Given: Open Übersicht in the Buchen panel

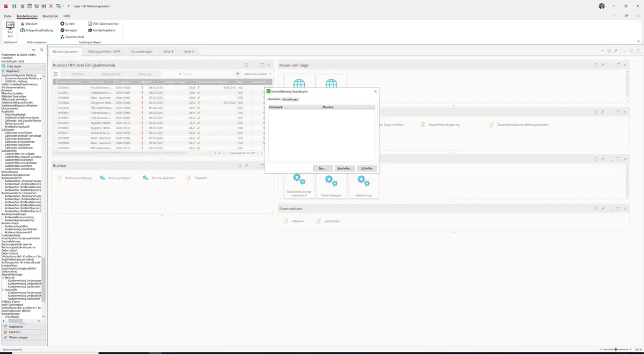Looking at the screenshot, I should [196, 178].
